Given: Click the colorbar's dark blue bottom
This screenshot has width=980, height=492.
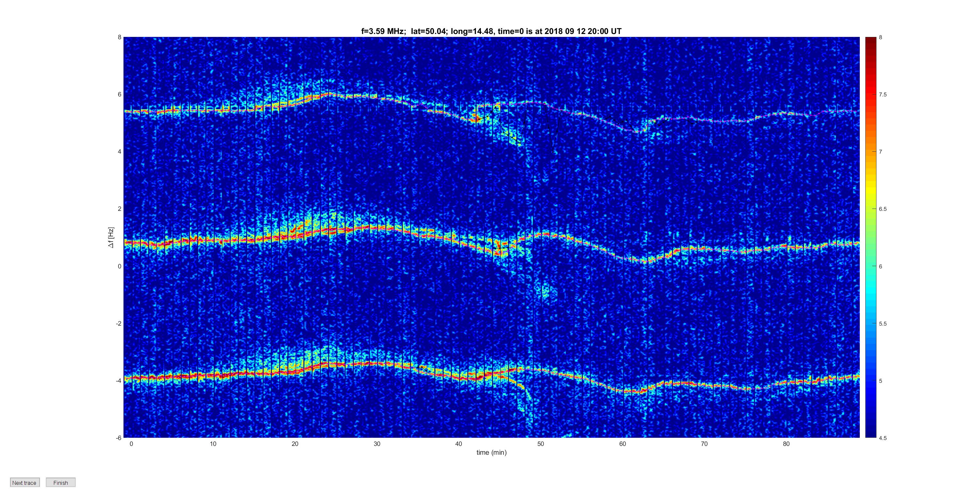Looking at the screenshot, I should point(871,435).
